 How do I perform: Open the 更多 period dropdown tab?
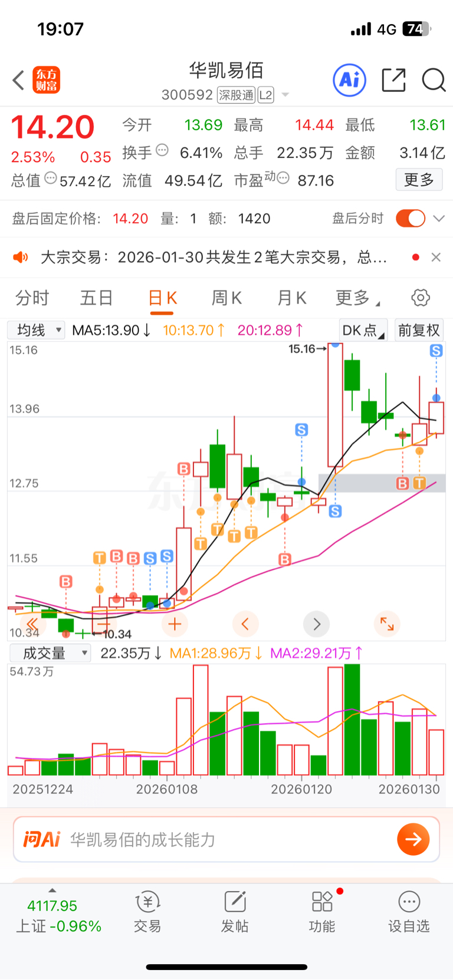pyautogui.click(x=357, y=298)
